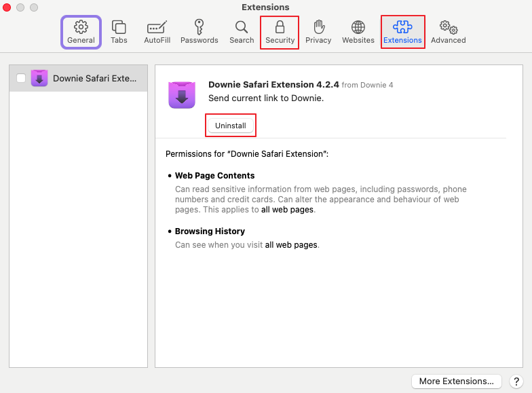
Task: Click the small Downie icon in sidebar list
Action: click(x=39, y=78)
